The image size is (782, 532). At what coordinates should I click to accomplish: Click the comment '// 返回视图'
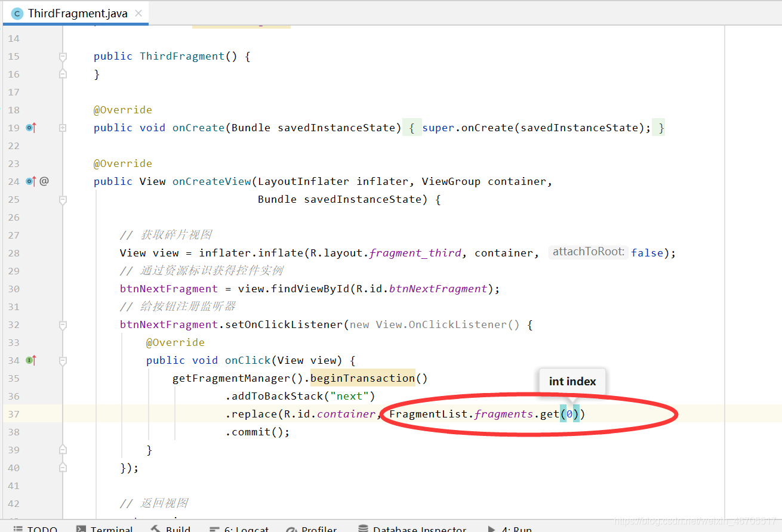[154, 503]
